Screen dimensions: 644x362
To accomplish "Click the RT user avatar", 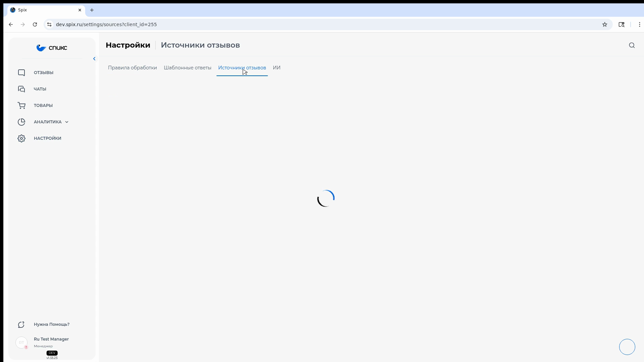I will coord(21,343).
